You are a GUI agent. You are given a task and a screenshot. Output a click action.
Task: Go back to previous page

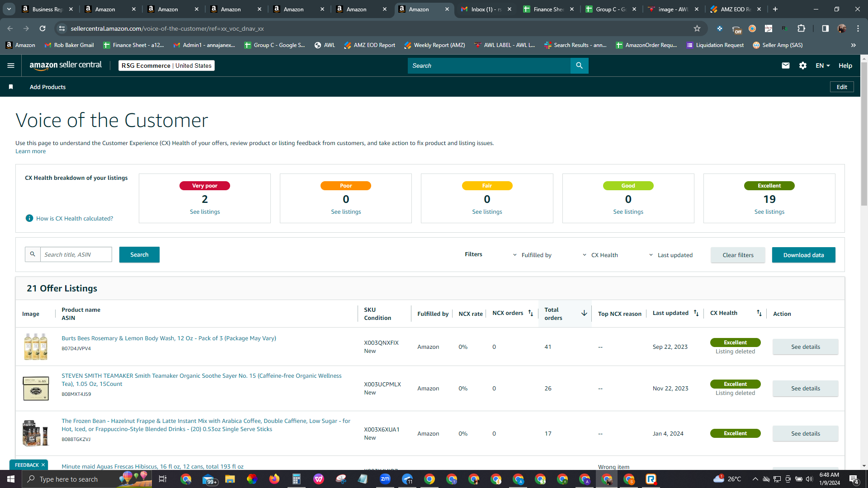[x=10, y=28]
